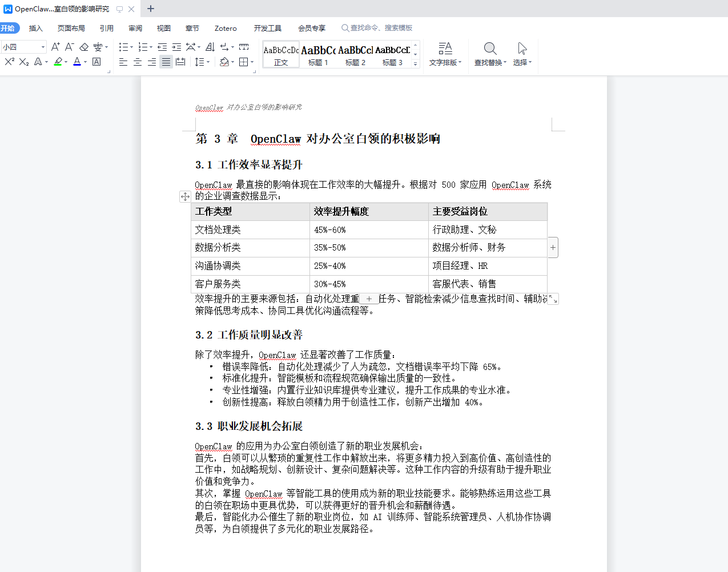
Task: Increase paragraph indent
Action: (176, 47)
